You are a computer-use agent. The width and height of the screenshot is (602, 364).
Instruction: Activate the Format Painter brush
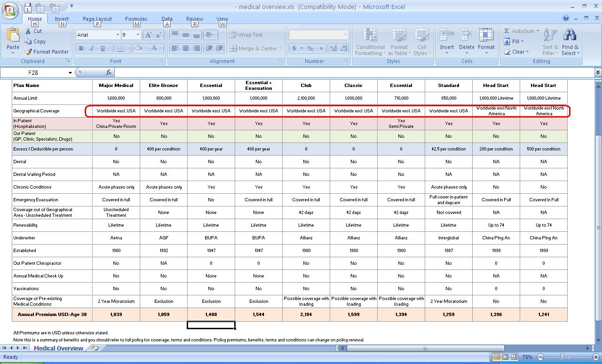(47, 52)
